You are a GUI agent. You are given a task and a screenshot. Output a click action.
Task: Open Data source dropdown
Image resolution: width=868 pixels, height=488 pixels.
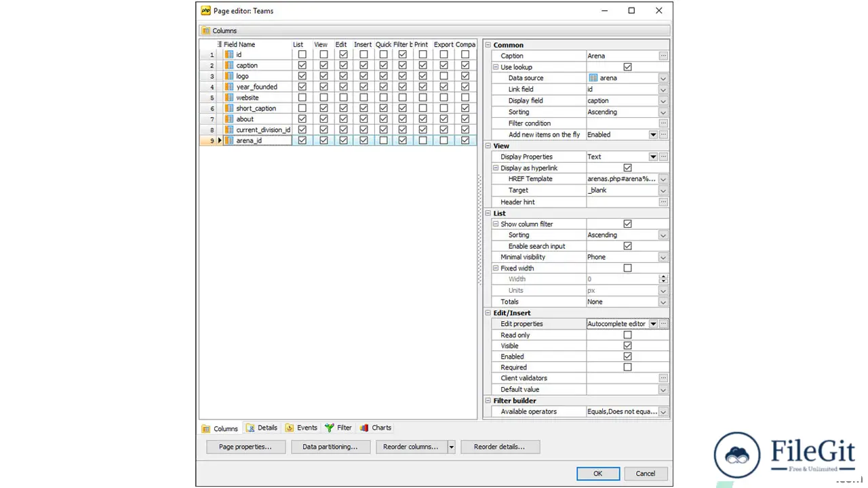663,78
